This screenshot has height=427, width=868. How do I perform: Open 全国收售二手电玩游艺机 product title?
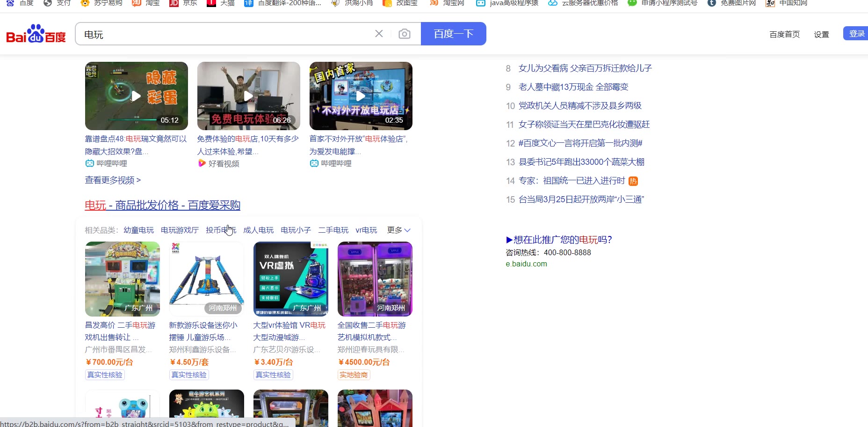tap(372, 331)
